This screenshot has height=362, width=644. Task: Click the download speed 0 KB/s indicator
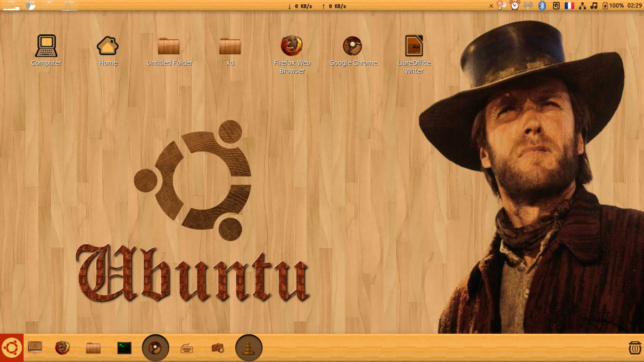tap(300, 6)
